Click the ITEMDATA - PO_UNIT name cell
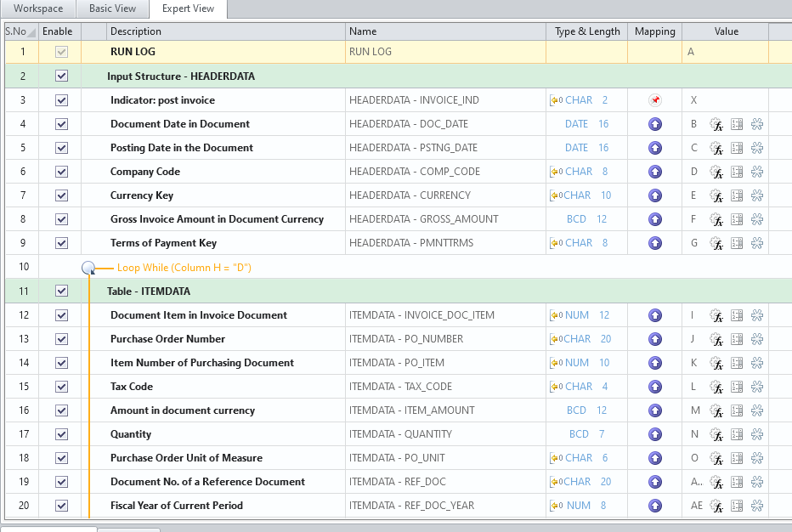Screen dimensions: 792x532 tap(445, 458)
